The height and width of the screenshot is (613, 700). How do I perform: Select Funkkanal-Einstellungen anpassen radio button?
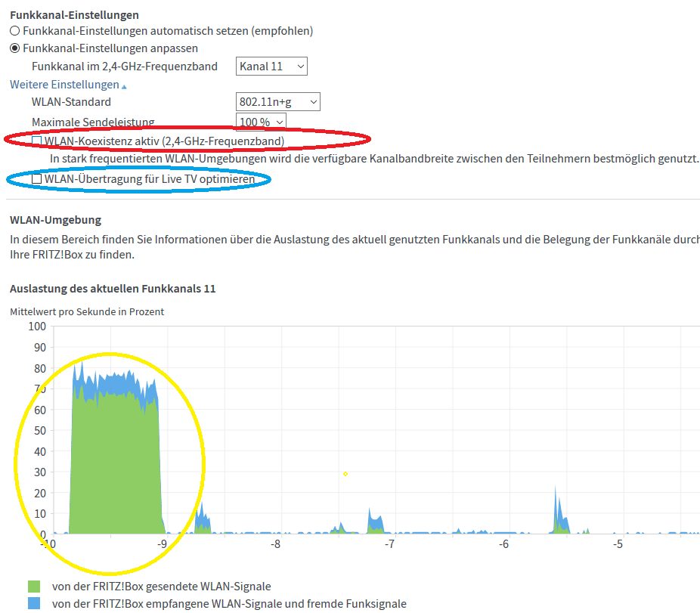[14, 48]
